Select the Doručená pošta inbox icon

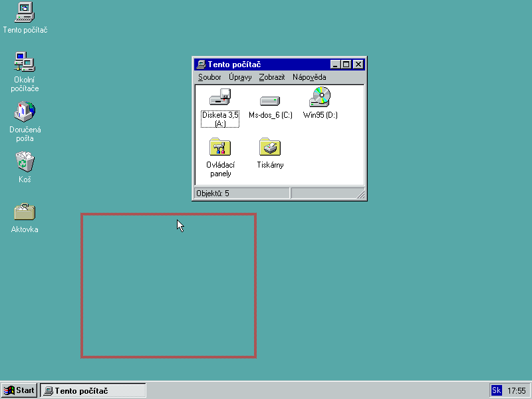coord(25,111)
